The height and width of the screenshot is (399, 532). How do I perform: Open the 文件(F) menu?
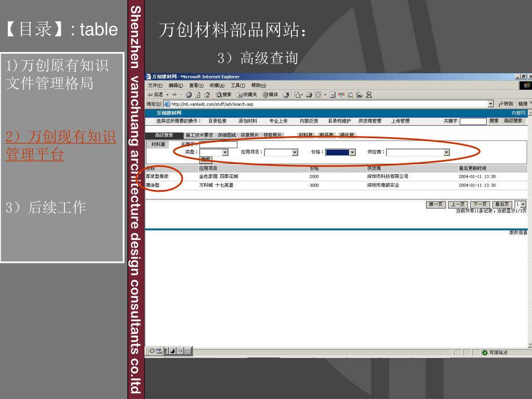point(155,86)
